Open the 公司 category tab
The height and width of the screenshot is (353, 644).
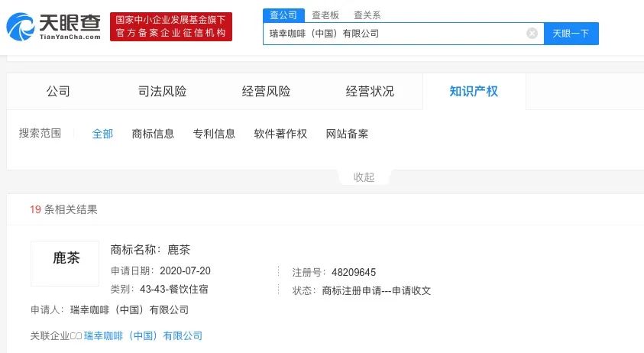click(x=58, y=91)
